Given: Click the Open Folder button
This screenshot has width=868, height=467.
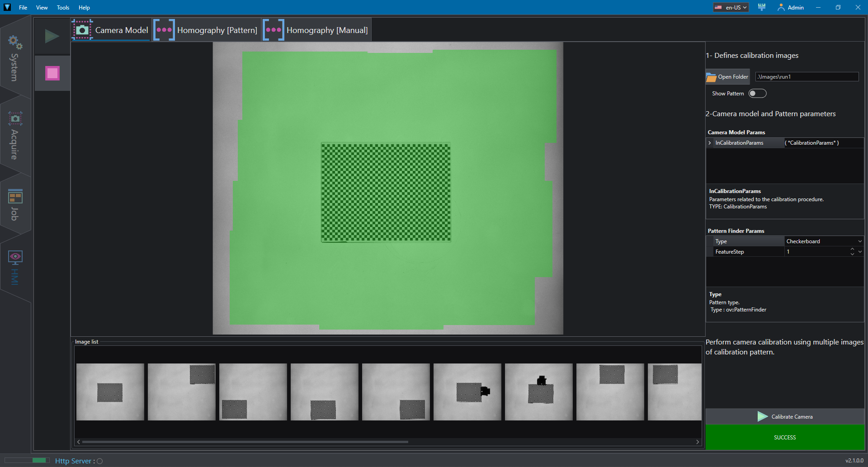Looking at the screenshot, I should point(727,77).
